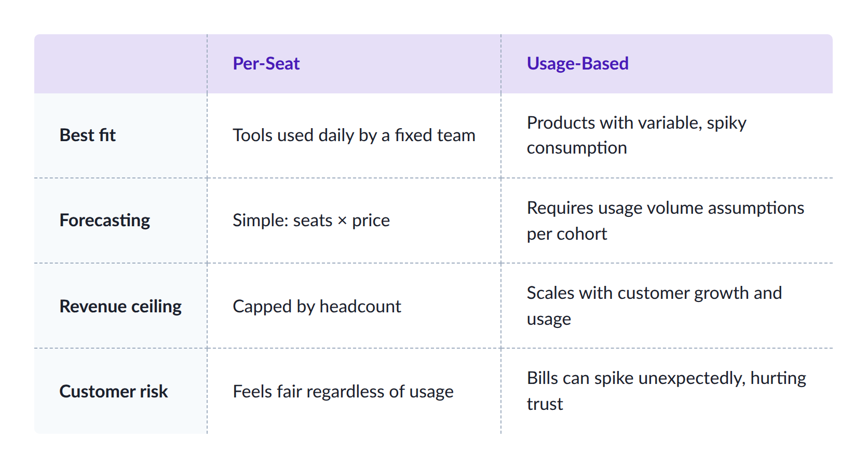This screenshot has height=468, width=868.
Task: Select the Customer risk row label
Action: pyautogui.click(x=113, y=391)
